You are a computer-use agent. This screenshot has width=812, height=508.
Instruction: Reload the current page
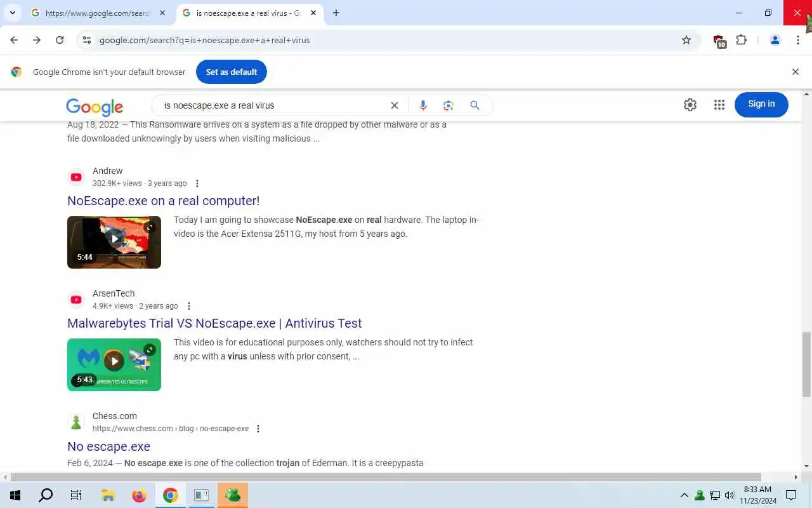click(60, 40)
